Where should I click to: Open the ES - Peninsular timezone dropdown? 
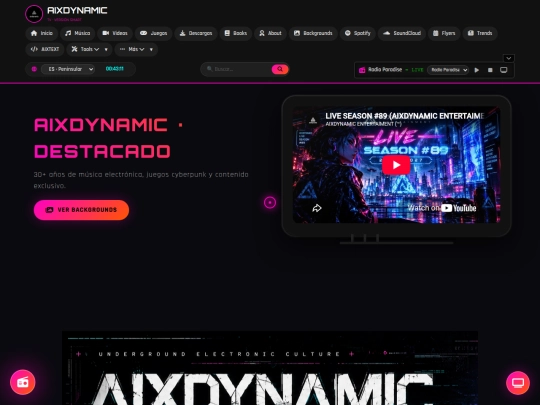pyautogui.click(x=68, y=69)
